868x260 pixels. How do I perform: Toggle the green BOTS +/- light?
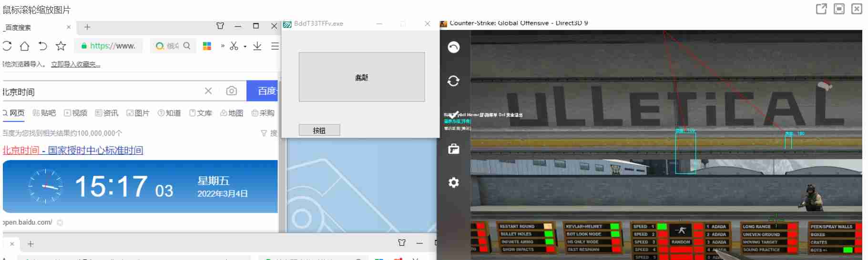point(848,250)
